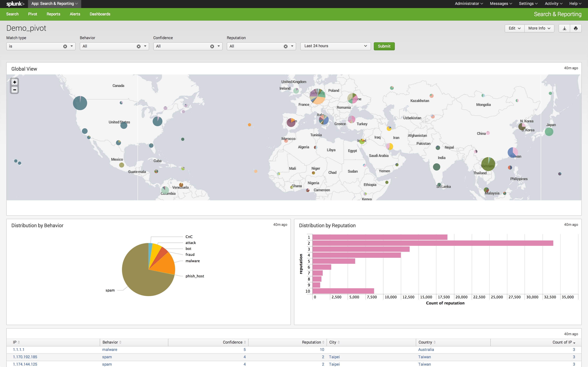Click the export download icon
Screen dimensions: 588x367
[564, 28]
